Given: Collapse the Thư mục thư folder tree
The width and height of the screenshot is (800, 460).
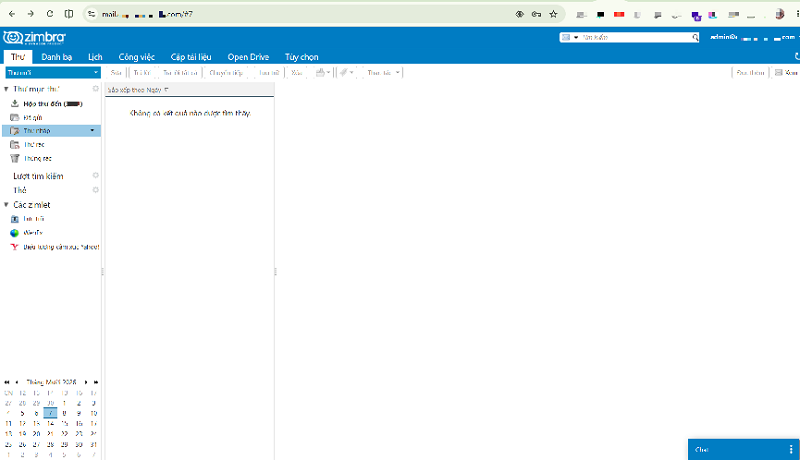Looking at the screenshot, I should click(6, 89).
